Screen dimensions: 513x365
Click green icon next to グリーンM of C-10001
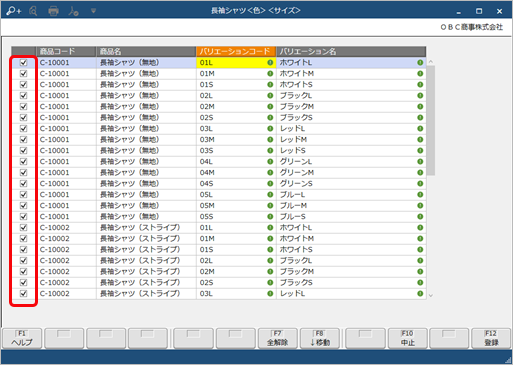click(x=420, y=173)
